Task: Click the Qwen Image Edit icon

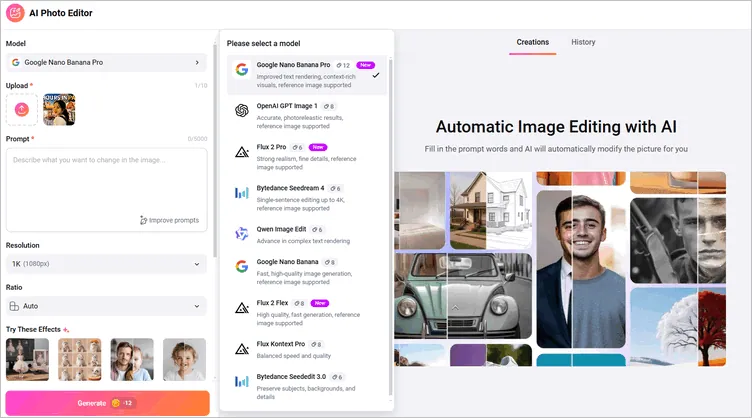Action: 242,233
